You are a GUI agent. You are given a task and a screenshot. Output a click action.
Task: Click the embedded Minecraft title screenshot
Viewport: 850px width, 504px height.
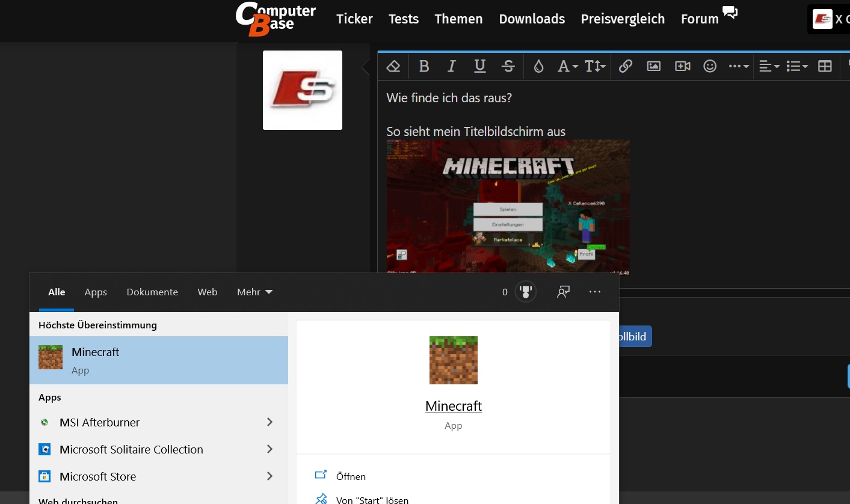pos(508,206)
